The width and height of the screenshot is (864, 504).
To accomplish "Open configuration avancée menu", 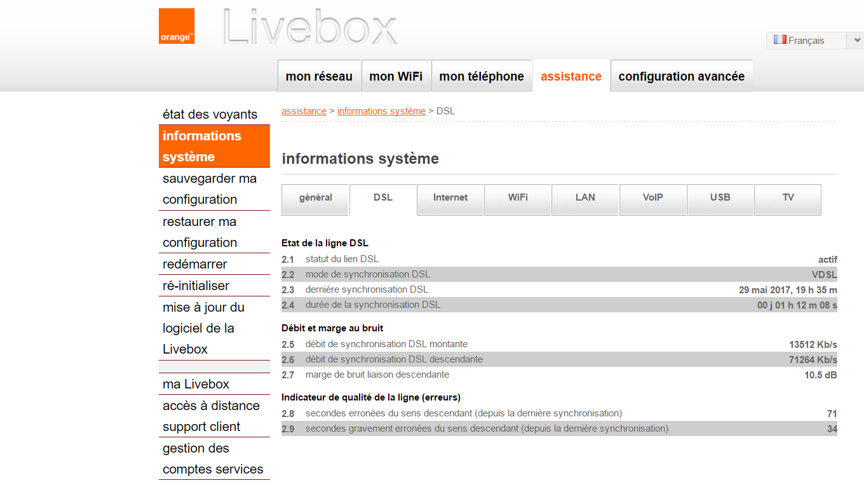I will [682, 76].
